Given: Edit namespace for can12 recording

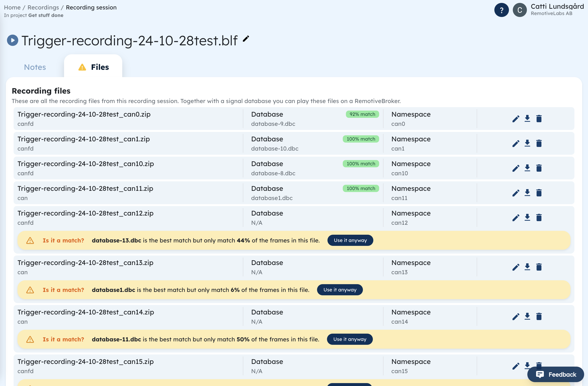Looking at the screenshot, I should click(x=516, y=217).
